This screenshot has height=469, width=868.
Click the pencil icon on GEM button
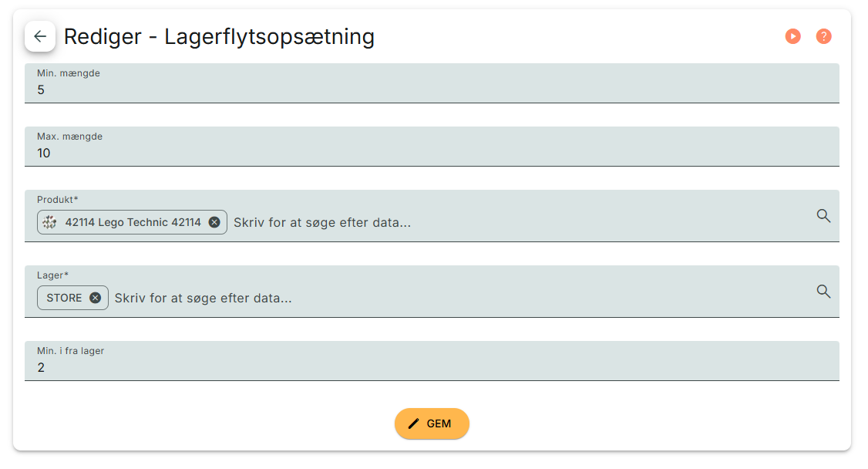pyautogui.click(x=414, y=423)
